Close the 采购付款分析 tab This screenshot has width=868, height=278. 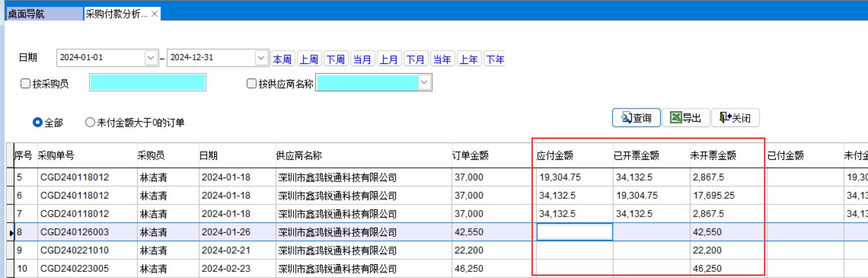point(155,14)
